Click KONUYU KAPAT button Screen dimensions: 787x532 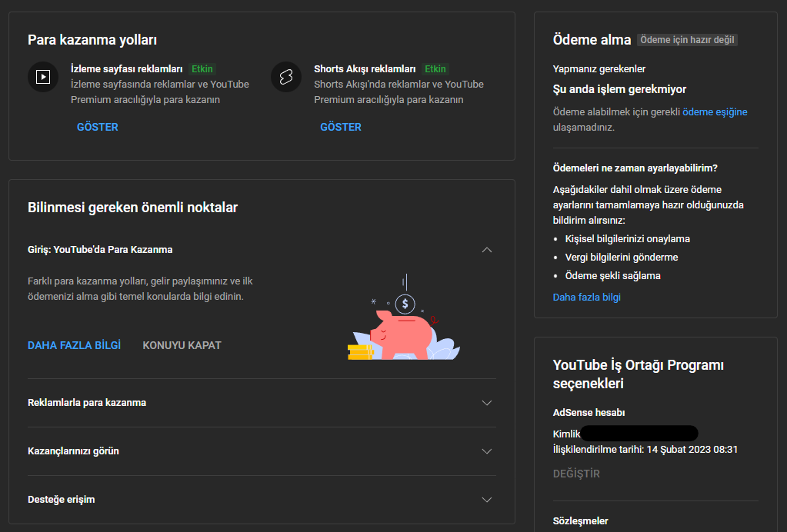click(x=182, y=345)
